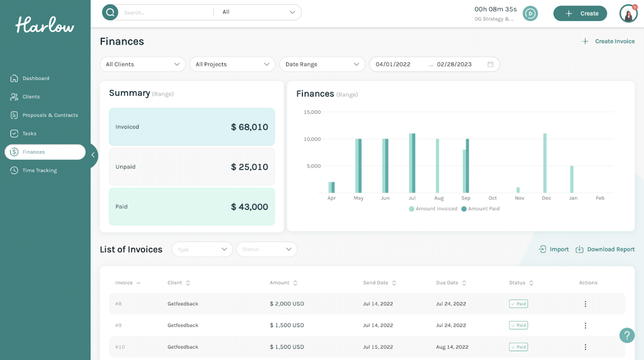Click the Paid status badge on invoice #10

(518, 347)
